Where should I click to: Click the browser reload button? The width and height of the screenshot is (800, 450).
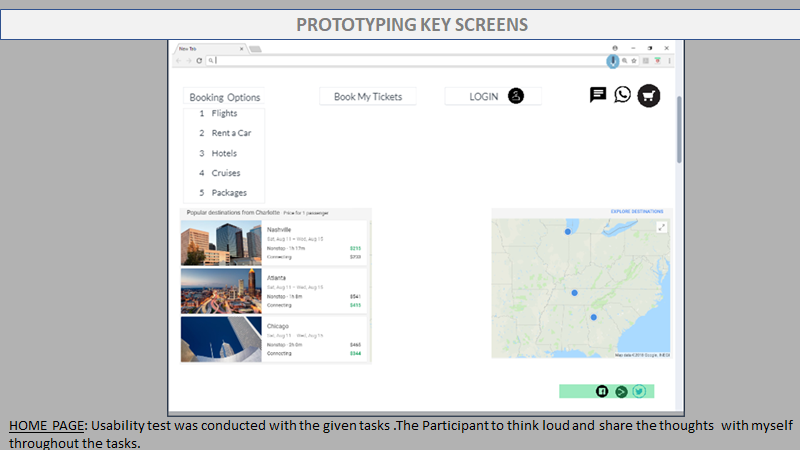tap(199, 61)
